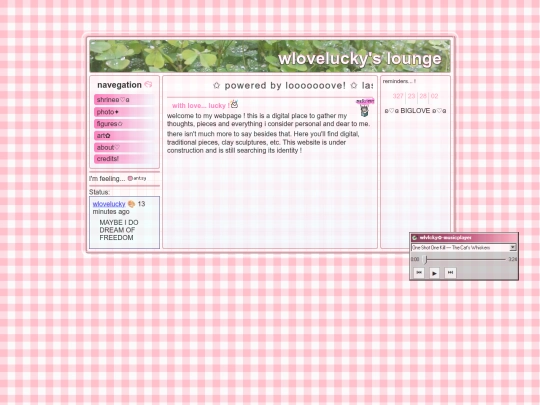The height and width of the screenshot is (405, 540).
Task: Click the 'powered by looooooove!' marquee text
Action: coord(285,85)
